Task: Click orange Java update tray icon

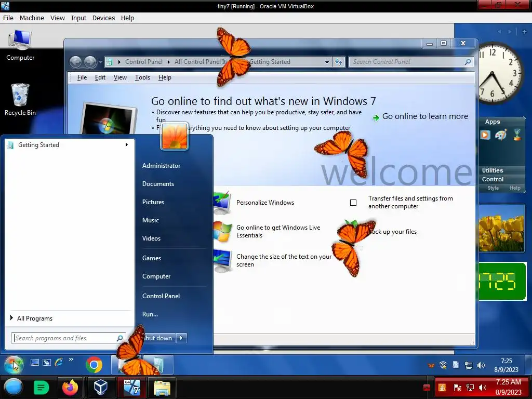Action: (x=442, y=388)
